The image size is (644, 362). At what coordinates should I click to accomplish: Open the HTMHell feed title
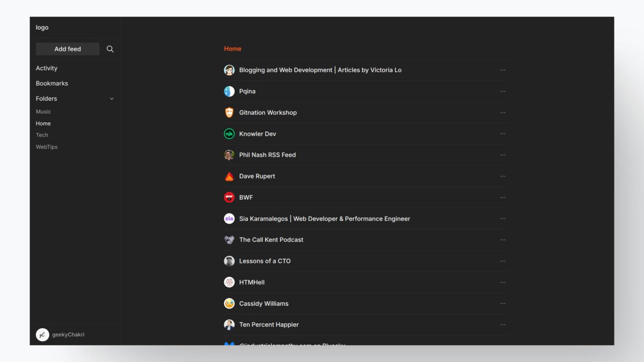coord(252,282)
